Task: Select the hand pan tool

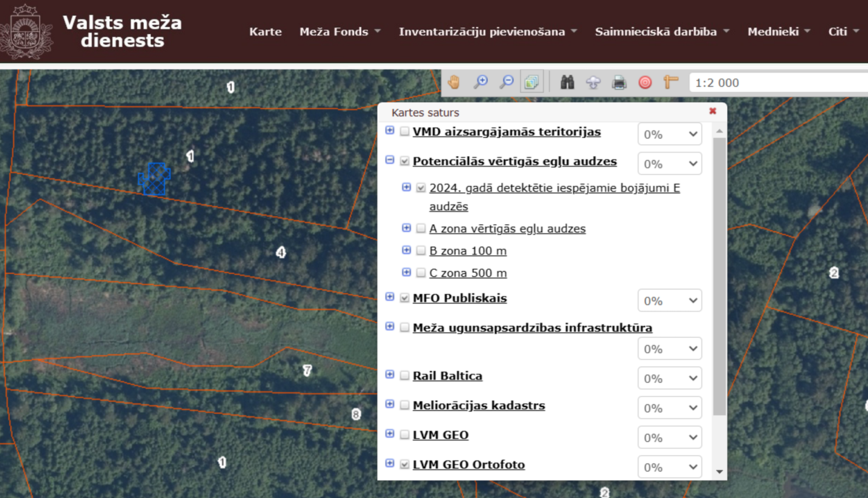Action: click(x=454, y=82)
